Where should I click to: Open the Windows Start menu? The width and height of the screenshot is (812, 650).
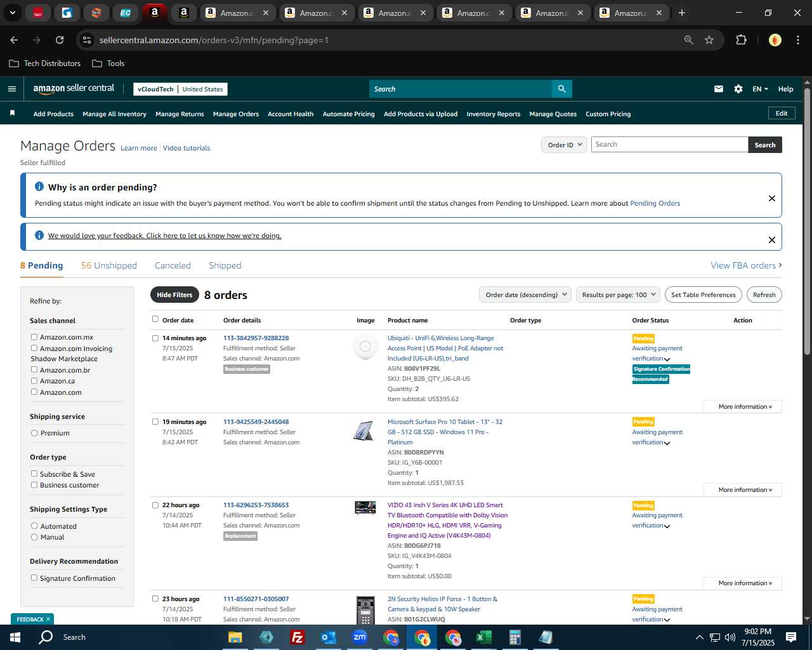click(x=15, y=637)
